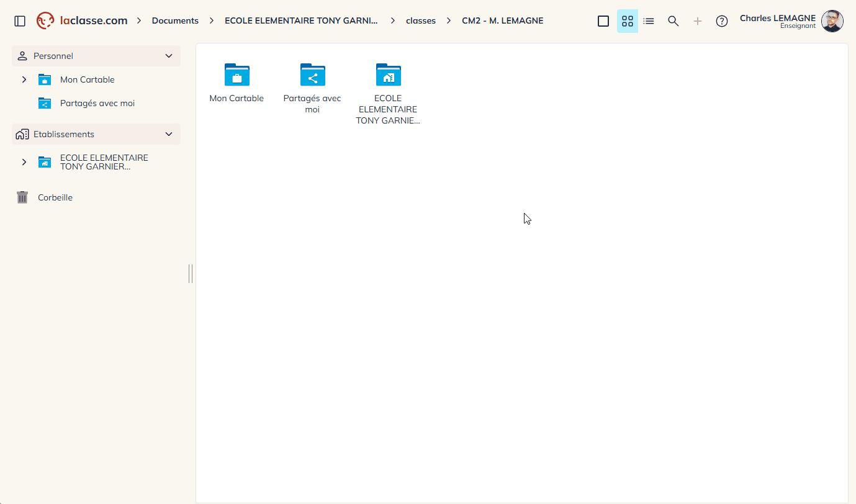Open Mon Cartable folder thumbnail

tap(237, 82)
